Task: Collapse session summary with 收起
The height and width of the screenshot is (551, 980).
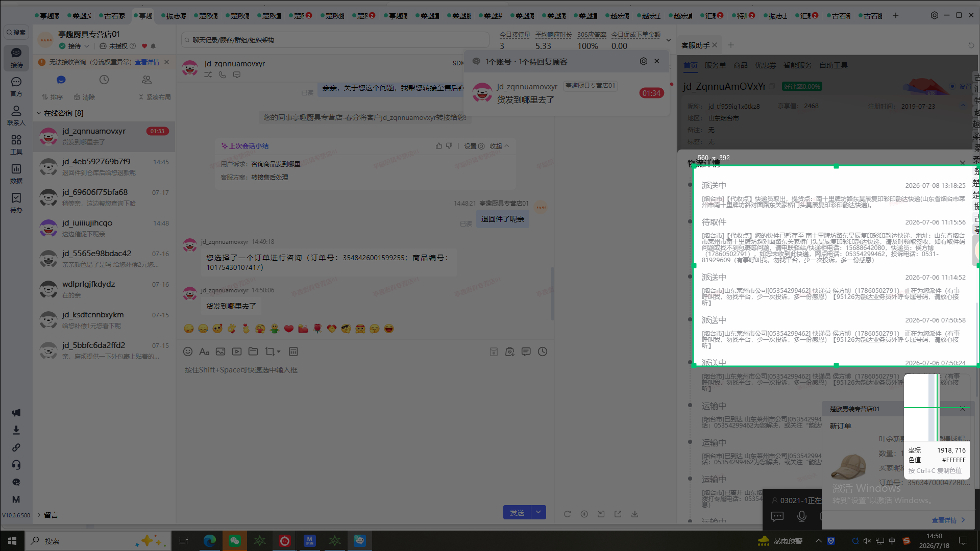Action: 500,146
